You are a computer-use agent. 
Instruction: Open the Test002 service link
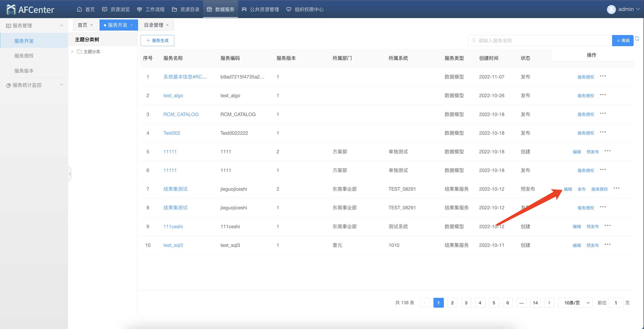pyautogui.click(x=172, y=133)
